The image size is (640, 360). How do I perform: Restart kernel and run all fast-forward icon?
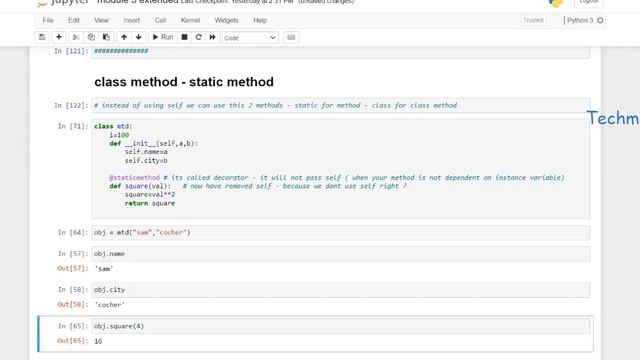tap(213, 37)
